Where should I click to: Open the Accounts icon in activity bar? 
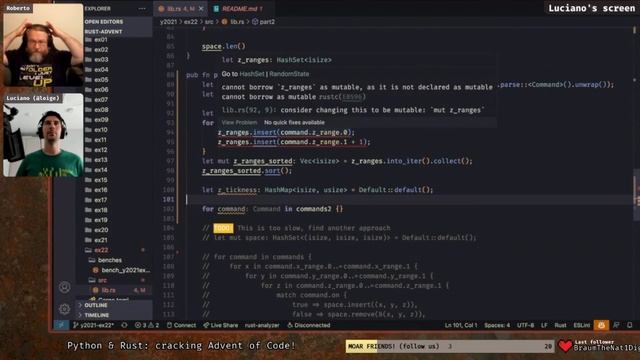pos(64,287)
